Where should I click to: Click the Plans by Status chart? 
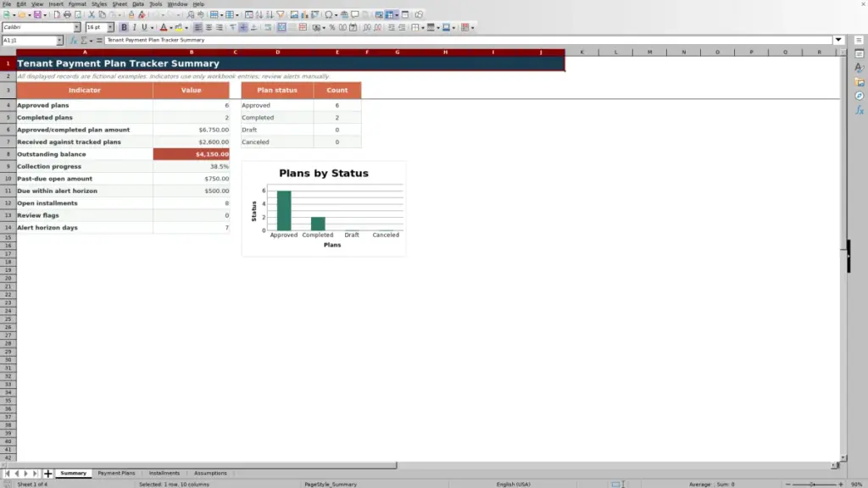point(323,208)
